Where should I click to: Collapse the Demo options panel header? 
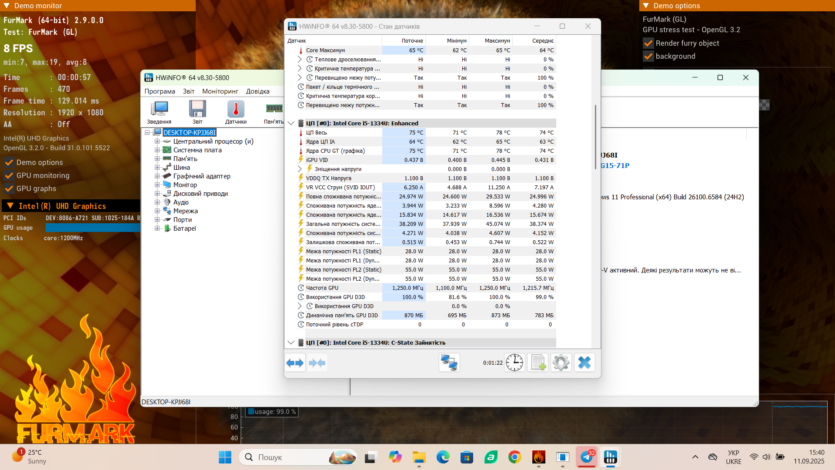click(646, 5)
